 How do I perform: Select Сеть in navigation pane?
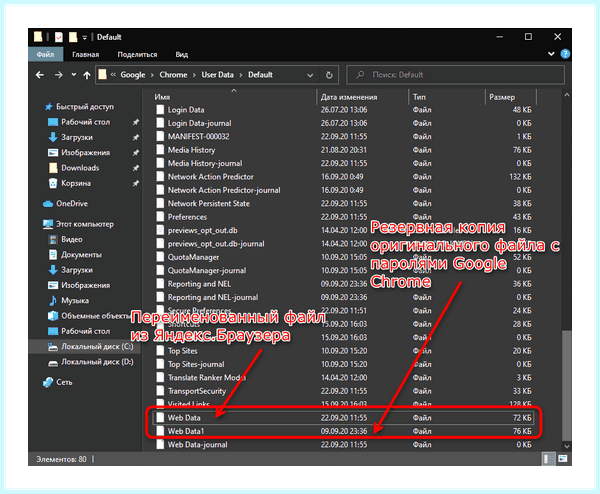64,382
